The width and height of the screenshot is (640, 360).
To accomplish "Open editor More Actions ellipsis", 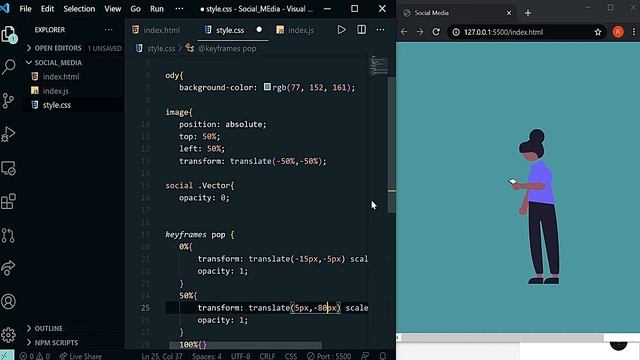I will pyautogui.click(x=380, y=30).
